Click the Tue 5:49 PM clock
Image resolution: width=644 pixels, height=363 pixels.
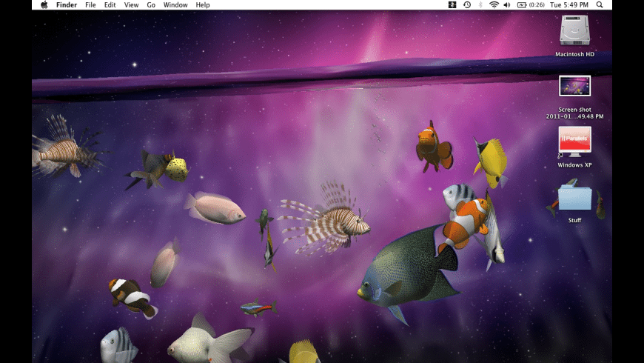(569, 5)
